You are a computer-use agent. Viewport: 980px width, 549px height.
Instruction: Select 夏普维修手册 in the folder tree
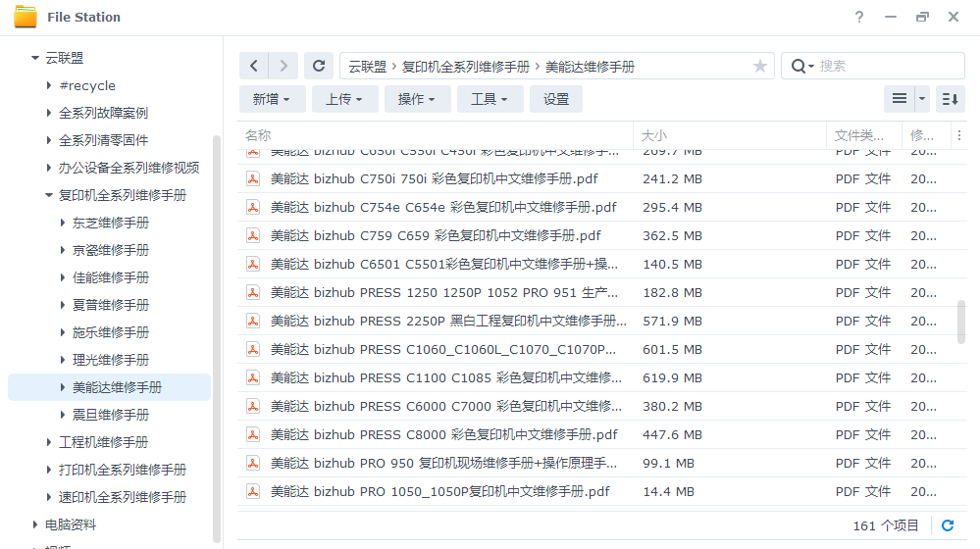pos(111,306)
